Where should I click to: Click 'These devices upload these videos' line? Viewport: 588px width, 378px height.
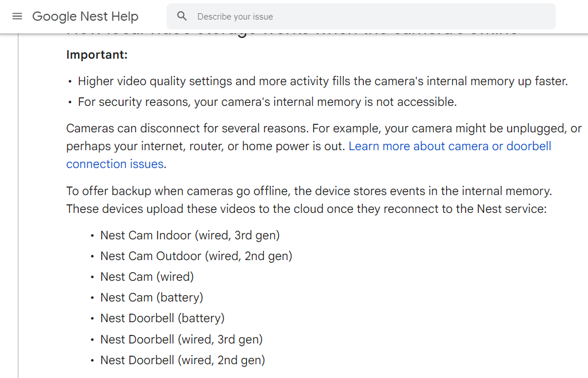(x=306, y=209)
